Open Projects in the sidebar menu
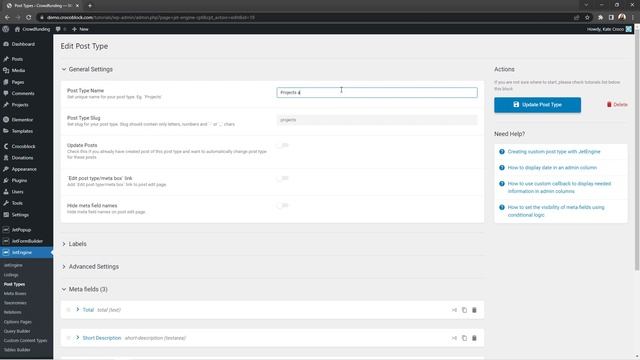This screenshot has height=360, width=640. point(20,105)
